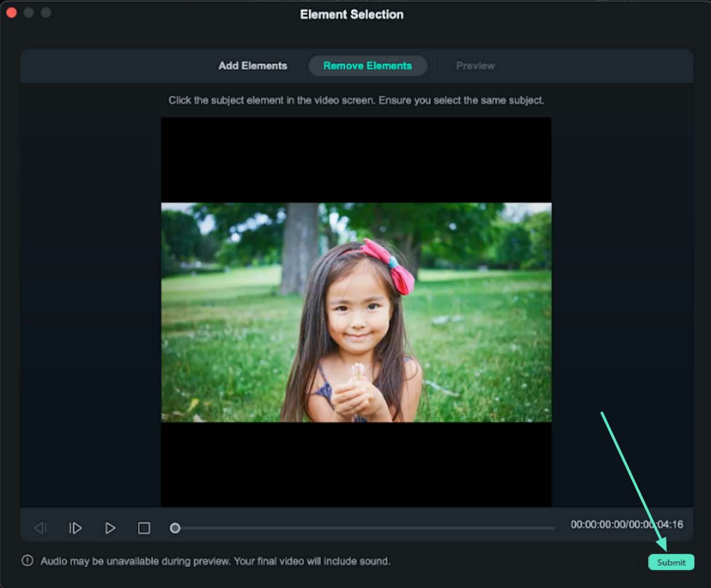Click the Element Selection title text
The height and width of the screenshot is (588, 711).
click(352, 15)
